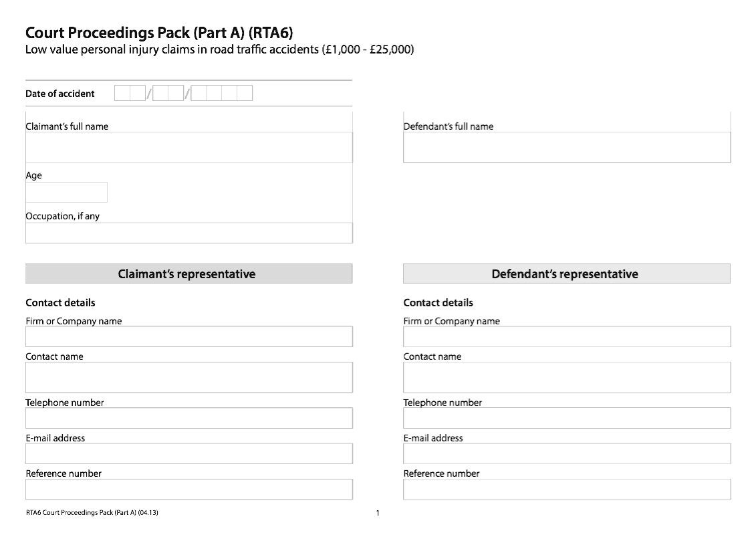
Task: Click claimant representative's E-mail address field
Action: (188, 454)
